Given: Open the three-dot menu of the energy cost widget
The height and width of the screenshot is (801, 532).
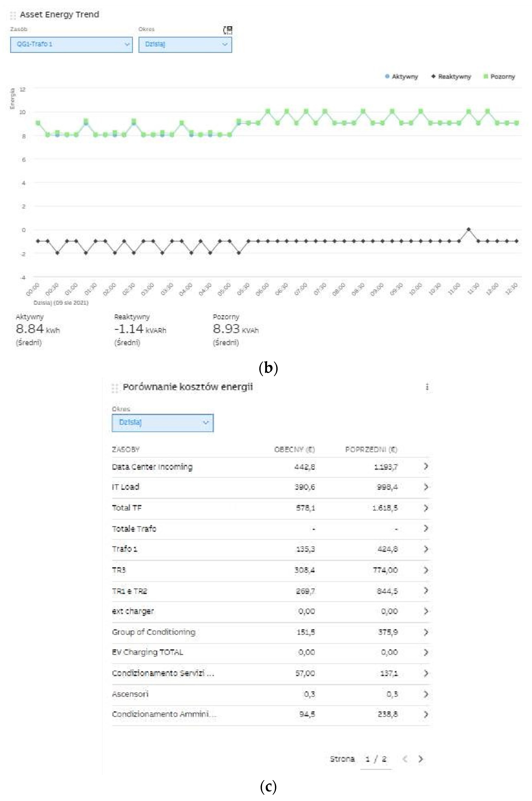Looking at the screenshot, I should [427, 387].
